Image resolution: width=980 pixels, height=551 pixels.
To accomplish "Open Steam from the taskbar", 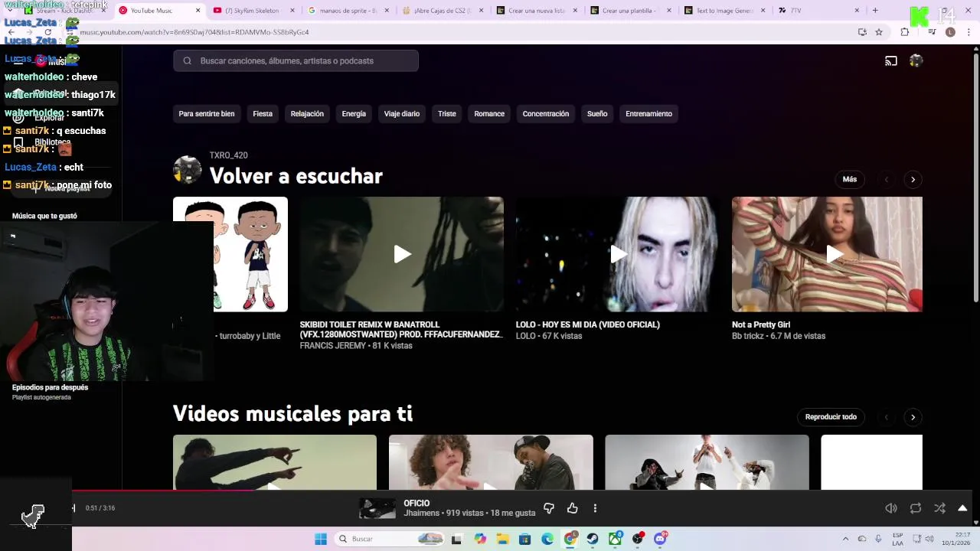I will [593, 539].
